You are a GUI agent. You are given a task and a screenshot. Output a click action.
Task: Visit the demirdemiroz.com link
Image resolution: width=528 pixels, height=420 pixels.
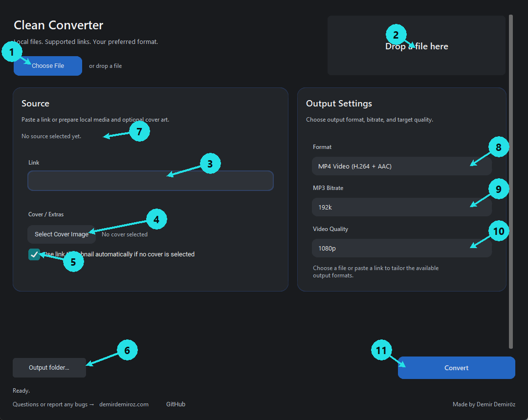pos(124,404)
